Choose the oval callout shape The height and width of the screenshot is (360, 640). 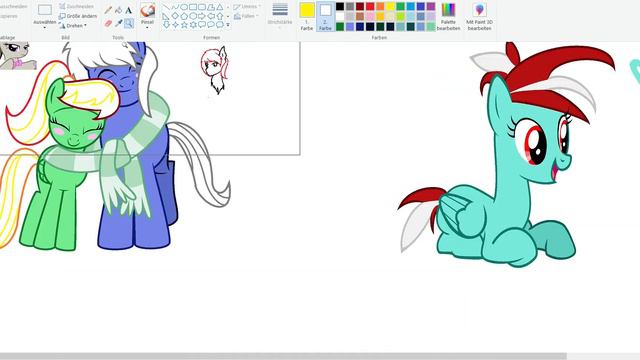(x=211, y=24)
